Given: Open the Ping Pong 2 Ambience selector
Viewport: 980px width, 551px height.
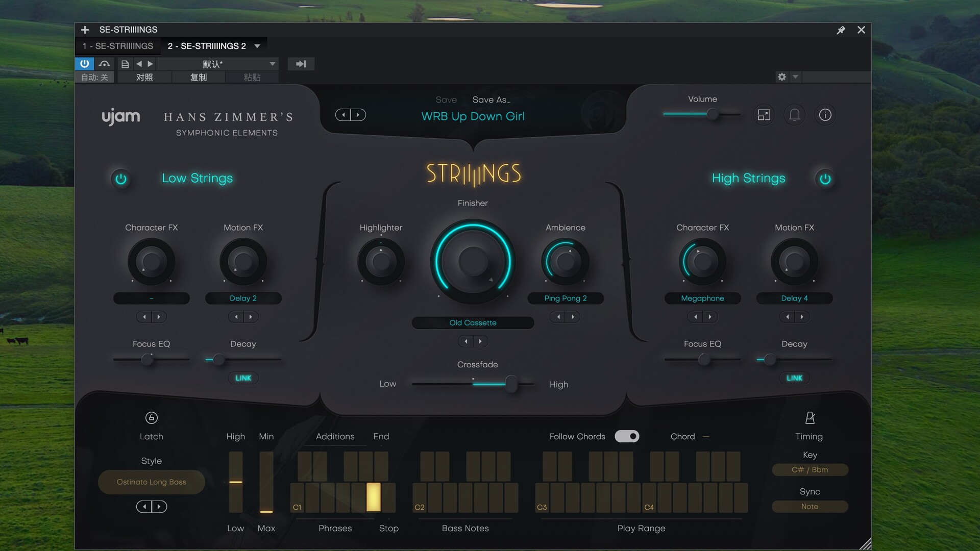Looking at the screenshot, I should [566, 298].
